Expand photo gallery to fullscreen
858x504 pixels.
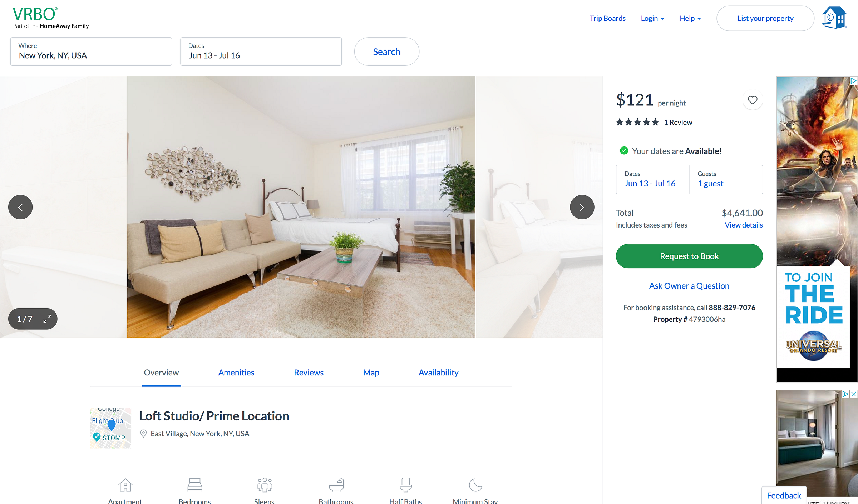48,319
